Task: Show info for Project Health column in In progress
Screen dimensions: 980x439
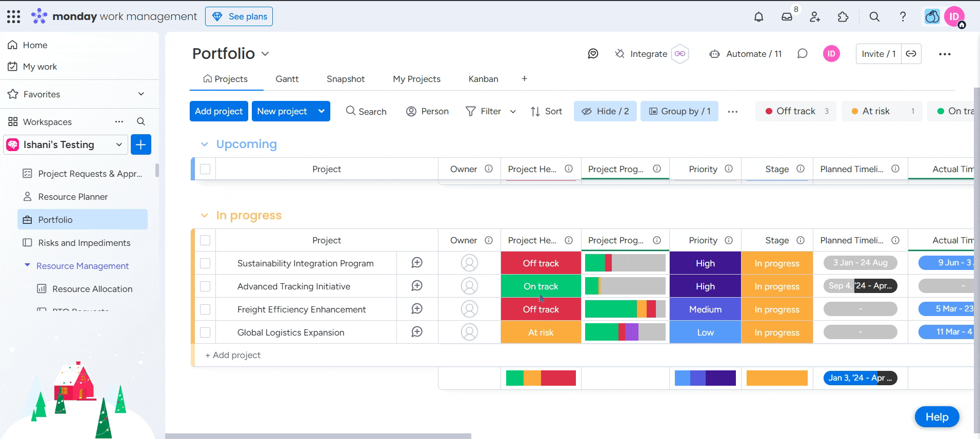Action: click(569, 240)
